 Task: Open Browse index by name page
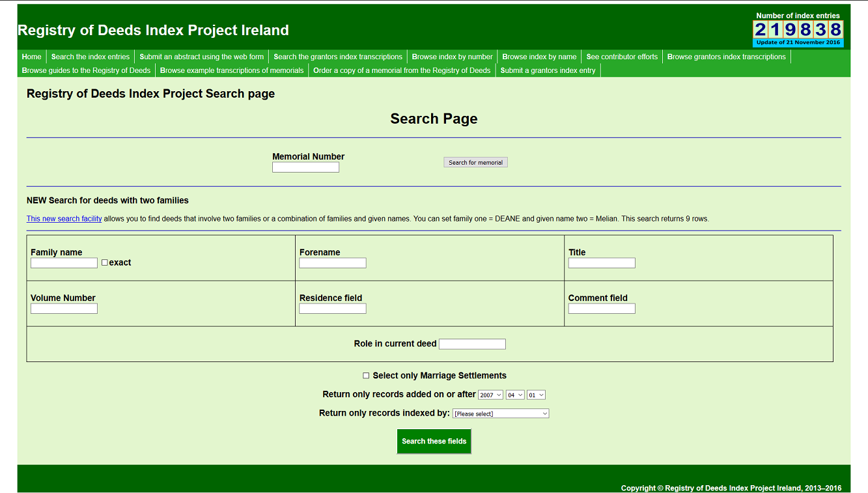539,57
